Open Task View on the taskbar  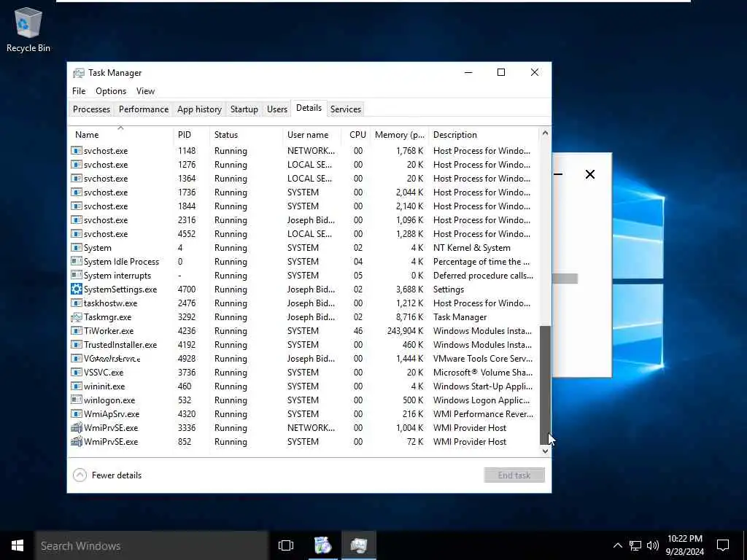coord(286,545)
